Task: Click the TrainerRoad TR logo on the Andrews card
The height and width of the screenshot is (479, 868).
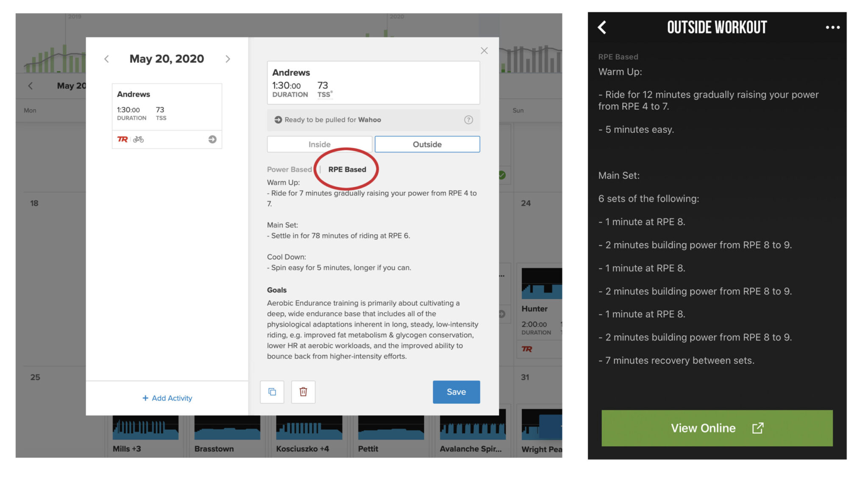Action: tap(122, 139)
